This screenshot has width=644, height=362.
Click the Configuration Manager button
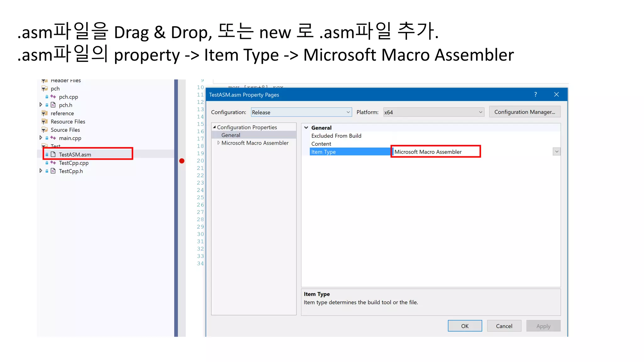(x=525, y=112)
